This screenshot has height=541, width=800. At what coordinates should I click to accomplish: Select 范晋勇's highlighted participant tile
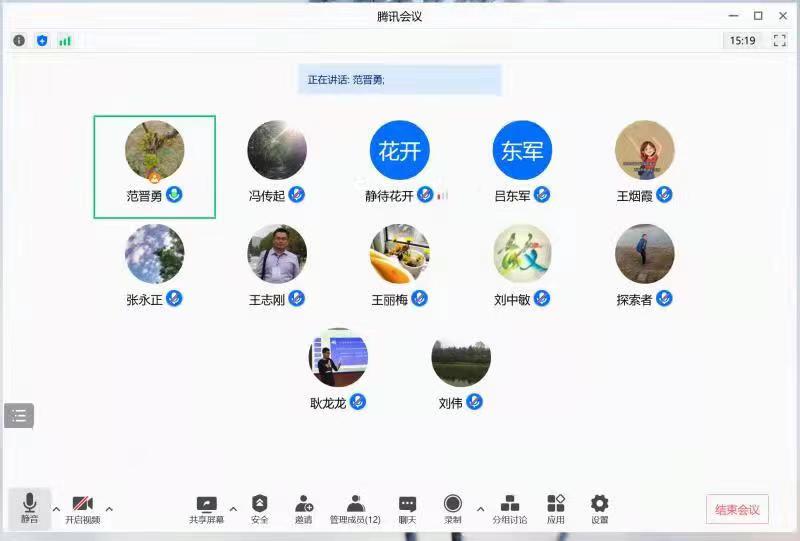pyautogui.click(x=155, y=166)
